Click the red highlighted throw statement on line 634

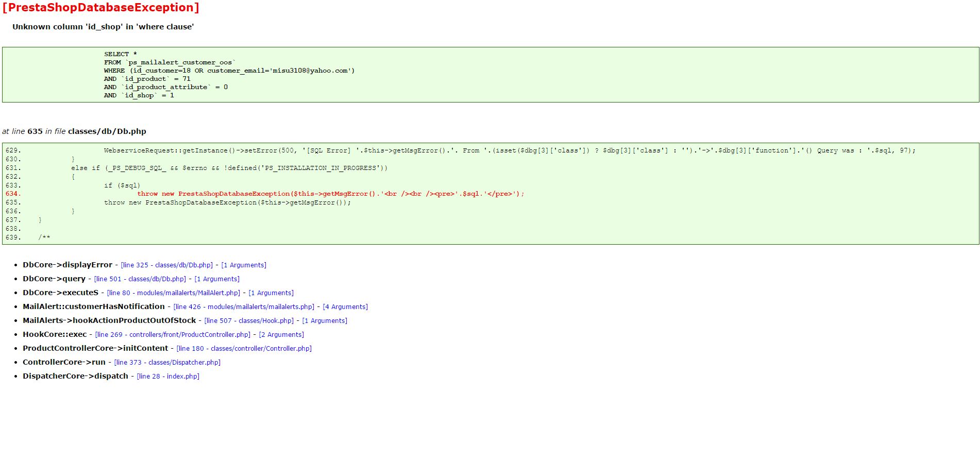[x=330, y=194]
